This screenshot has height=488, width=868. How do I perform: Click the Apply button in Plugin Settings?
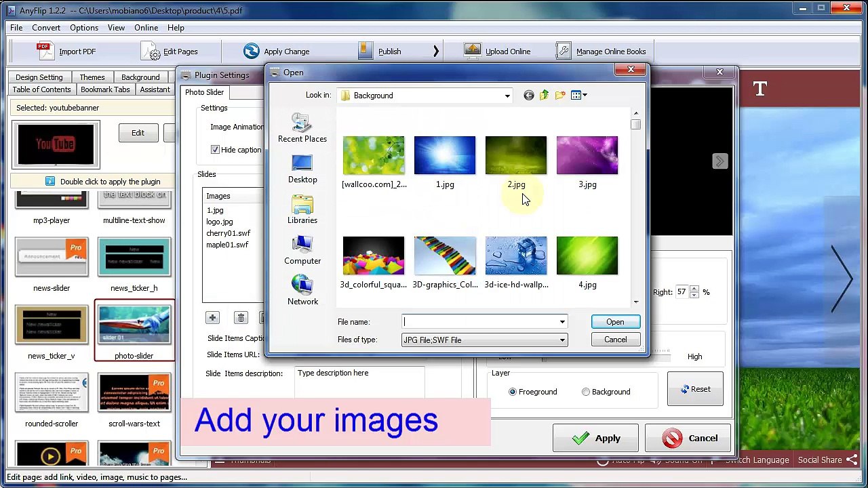click(x=595, y=438)
